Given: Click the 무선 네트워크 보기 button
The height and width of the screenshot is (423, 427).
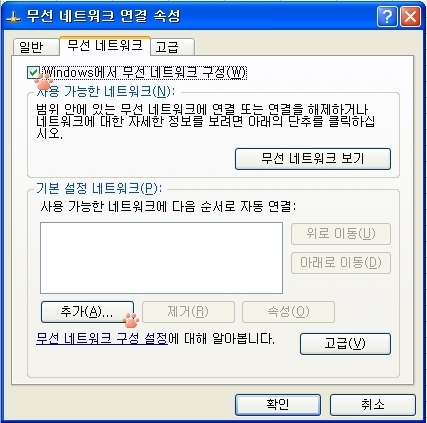Looking at the screenshot, I should [x=313, y=159].
